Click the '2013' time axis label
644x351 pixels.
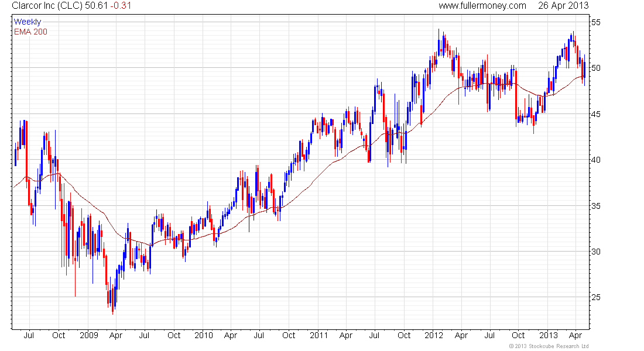click(x=549, y=335)
